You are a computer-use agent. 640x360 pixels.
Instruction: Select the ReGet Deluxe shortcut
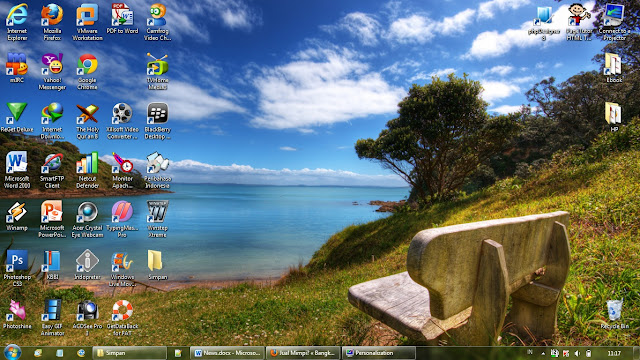click(17, 117)
